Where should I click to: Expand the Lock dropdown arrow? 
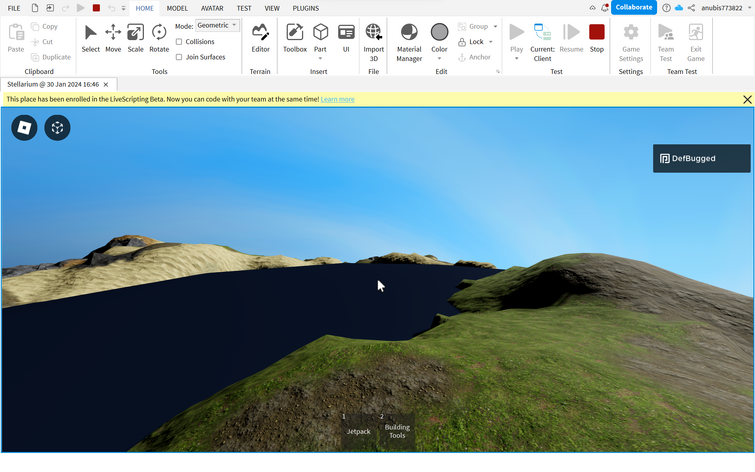491,42
